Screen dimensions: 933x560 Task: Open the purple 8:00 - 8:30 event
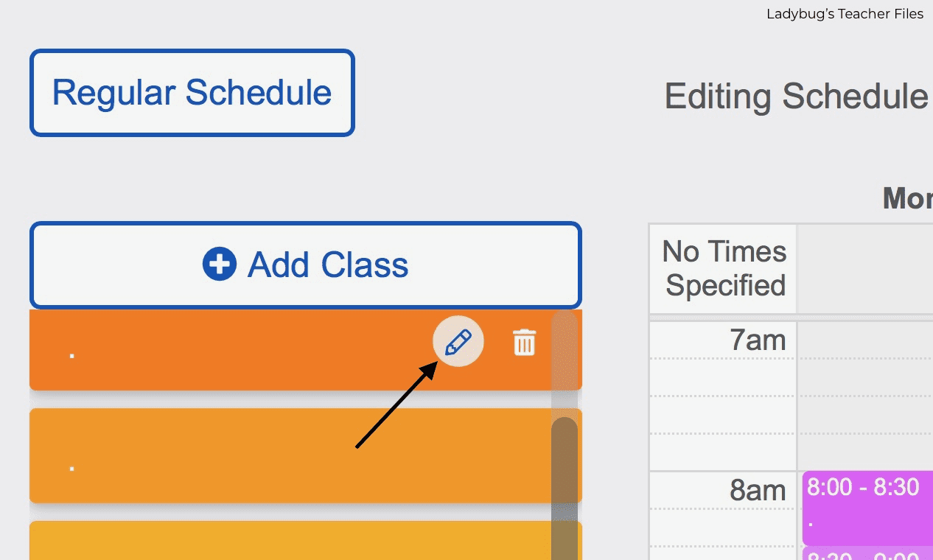pos(867,508)
